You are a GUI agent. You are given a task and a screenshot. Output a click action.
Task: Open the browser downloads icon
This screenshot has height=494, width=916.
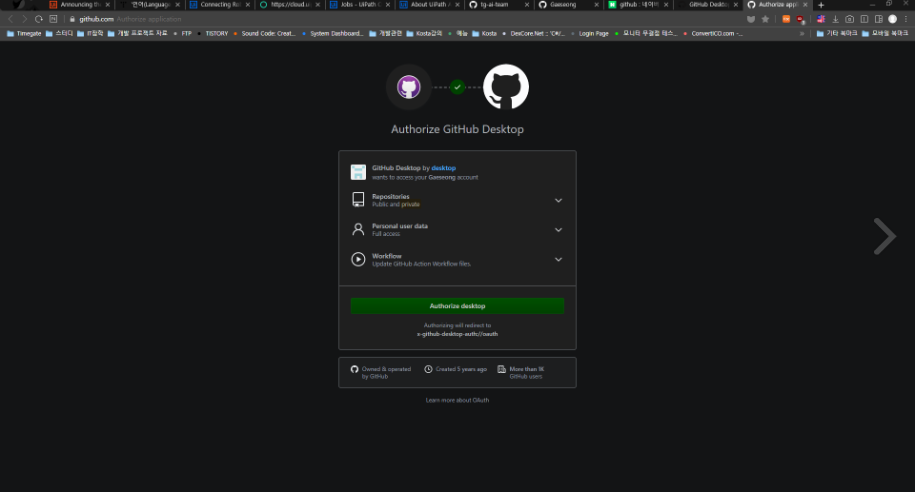point(835,19)
